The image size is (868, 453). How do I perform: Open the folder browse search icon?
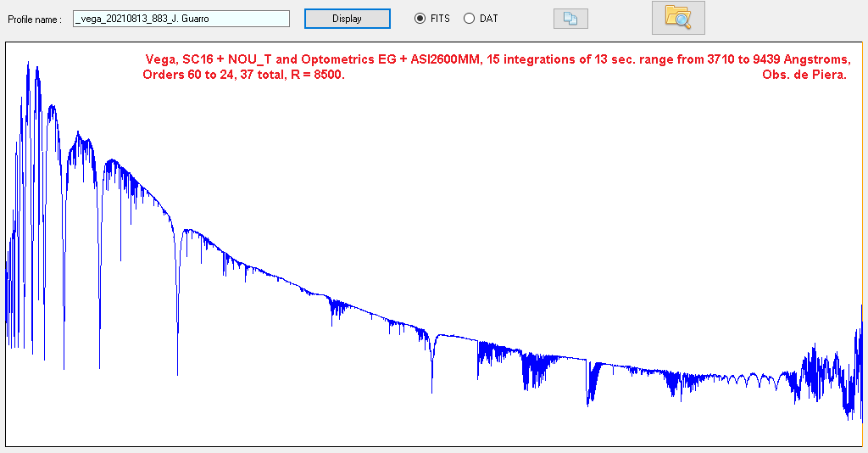pos(677,18)
